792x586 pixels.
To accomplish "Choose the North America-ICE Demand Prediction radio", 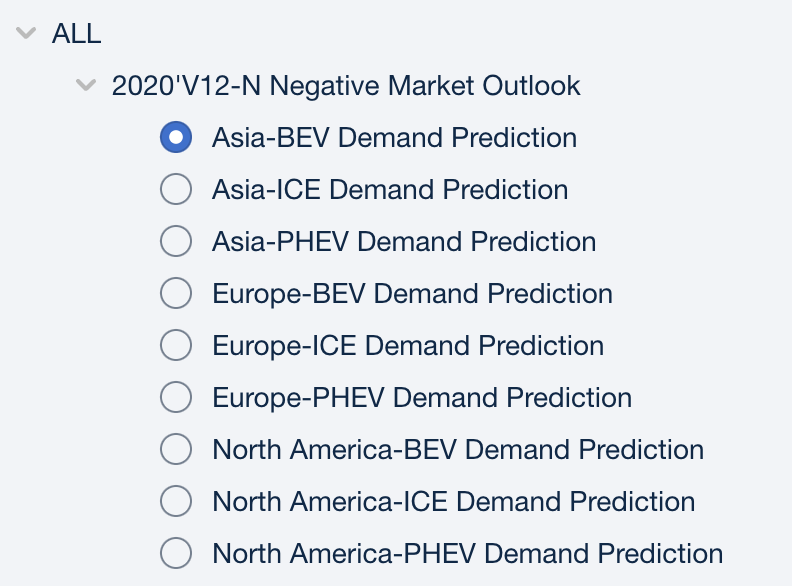I will pos(176,502).
